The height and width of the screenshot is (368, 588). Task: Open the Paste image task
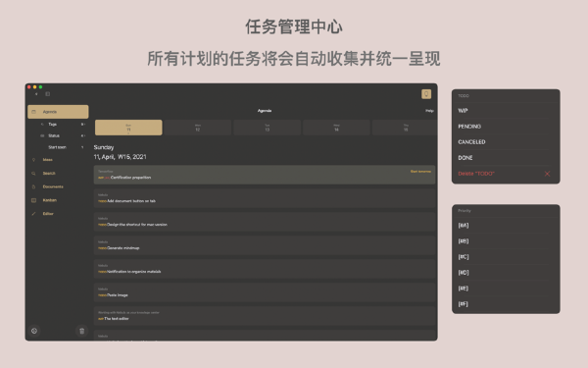pos(265,292)
